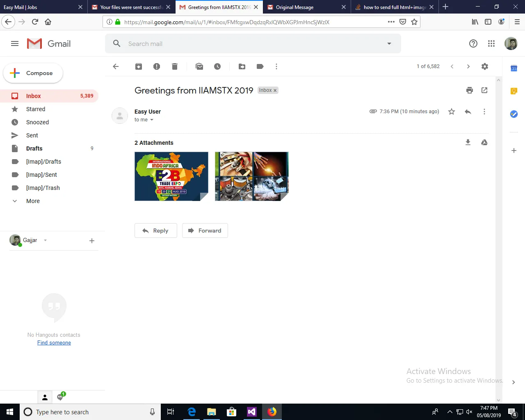Screen dimensions: 525x420
Task: Print all with the printer icon
Action: [470, 90]
